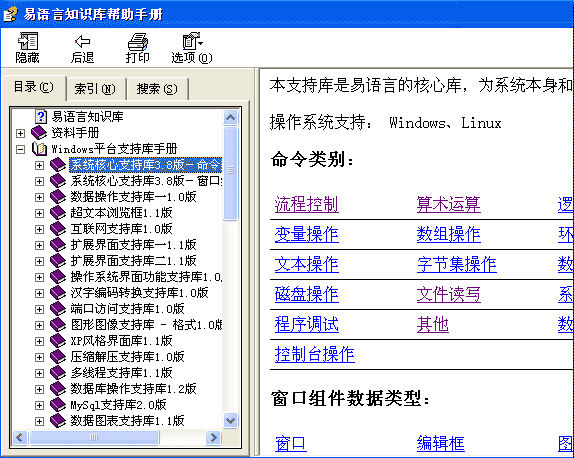Select the 易语言知识库 question-mark page icon

[41, 116]
